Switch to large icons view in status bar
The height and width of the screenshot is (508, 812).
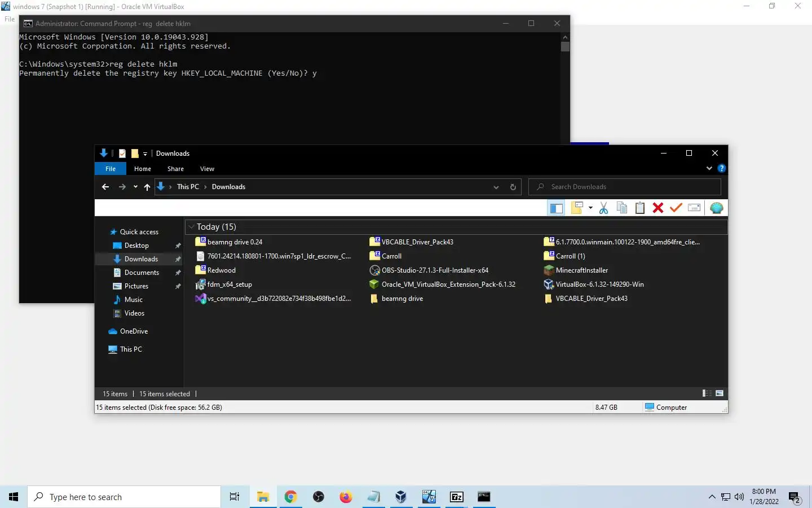[x=720, y=393]
